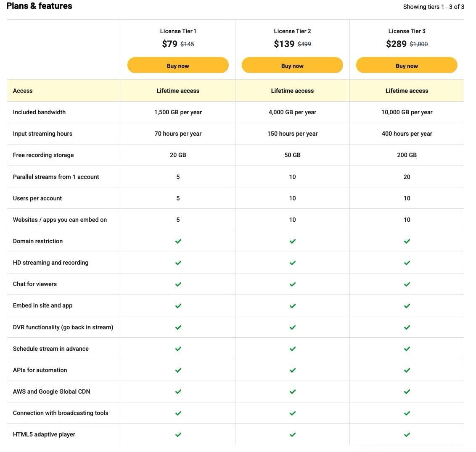Click the Showing tiers 1 - 3 text
Image resolution: width=476 pixels, height=452 pixels.
434,6
